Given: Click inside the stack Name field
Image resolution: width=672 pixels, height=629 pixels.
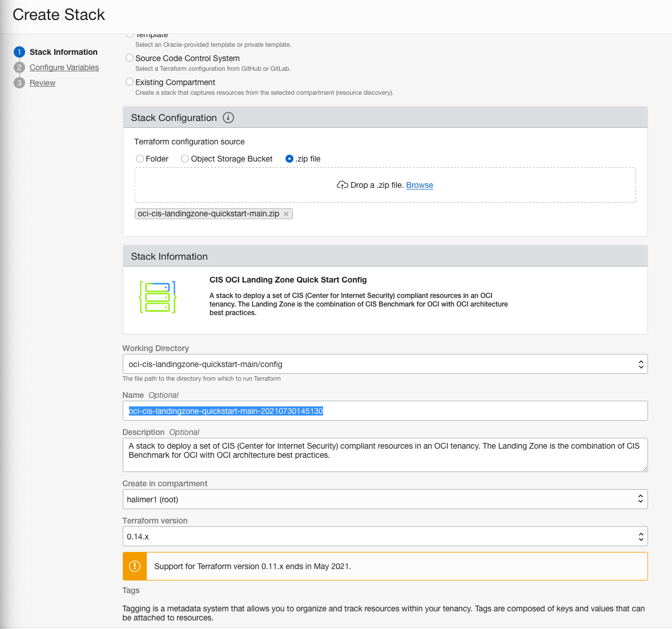Looking at the screenshot, I should point(385,410).
